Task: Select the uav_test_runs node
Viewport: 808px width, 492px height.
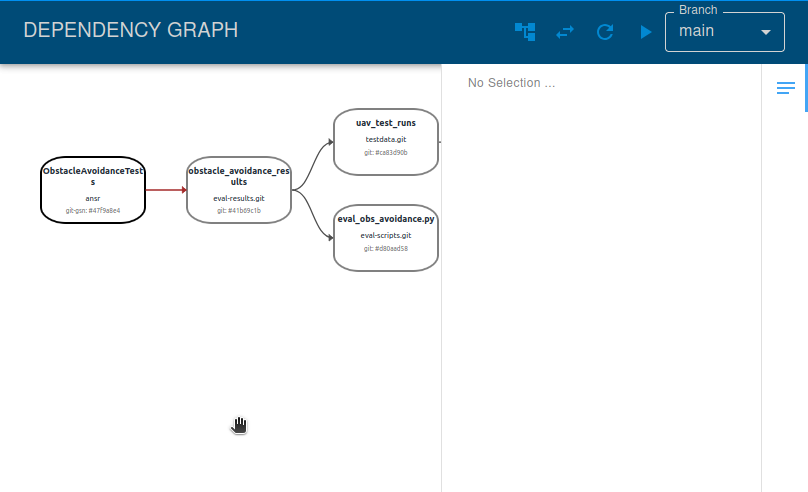Action: [x=386, y=142]
